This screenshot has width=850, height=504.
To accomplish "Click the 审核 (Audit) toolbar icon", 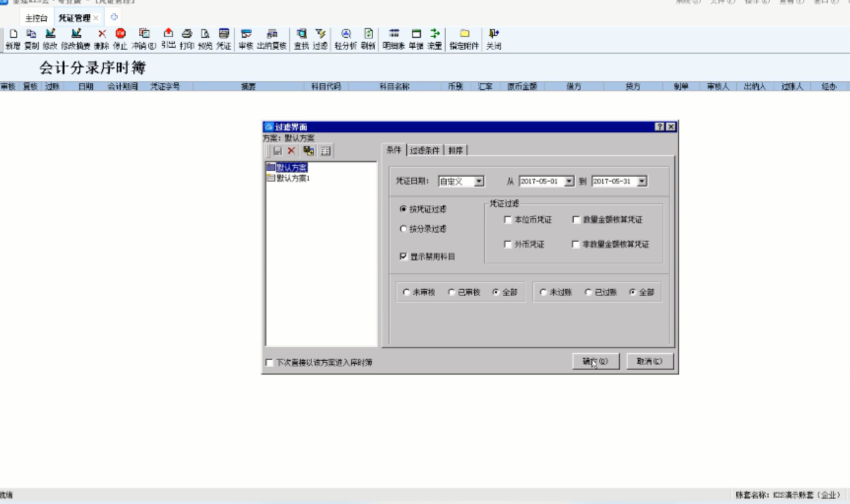I will point(246,34).
